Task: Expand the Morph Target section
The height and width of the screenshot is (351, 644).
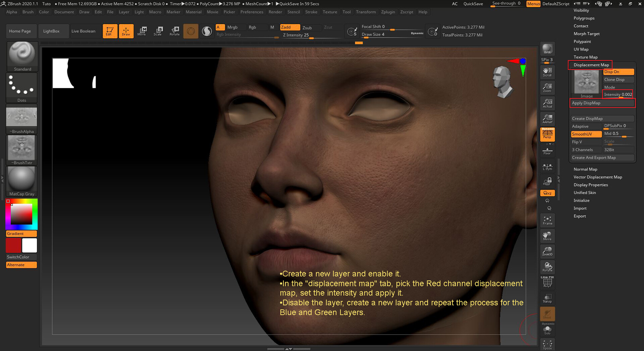Action: pyautogui.click(x=586, y=34)
